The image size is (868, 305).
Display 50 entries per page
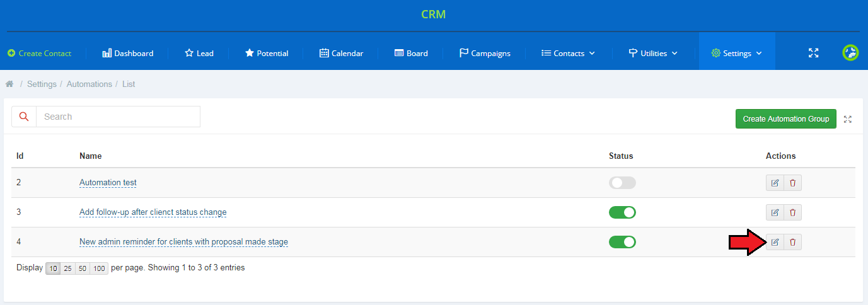point(83,268)
